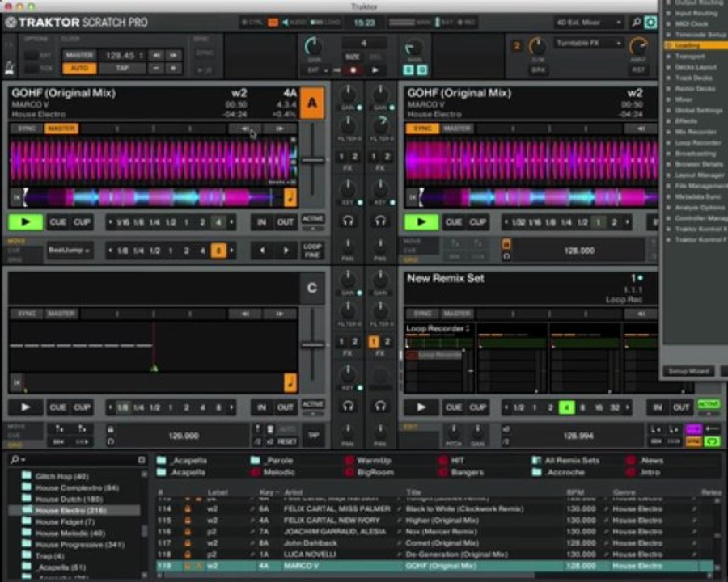The height and width of the screenshot is (582, 728).
Task: Open the Loop Recorder EXT source dropdown
Action: [x=318, y=70]
